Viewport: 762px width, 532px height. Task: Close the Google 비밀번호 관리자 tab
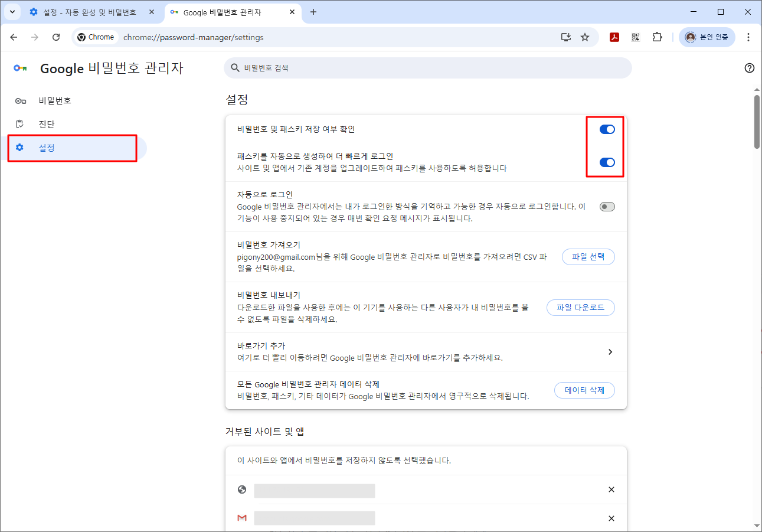[x=292, y=12]
